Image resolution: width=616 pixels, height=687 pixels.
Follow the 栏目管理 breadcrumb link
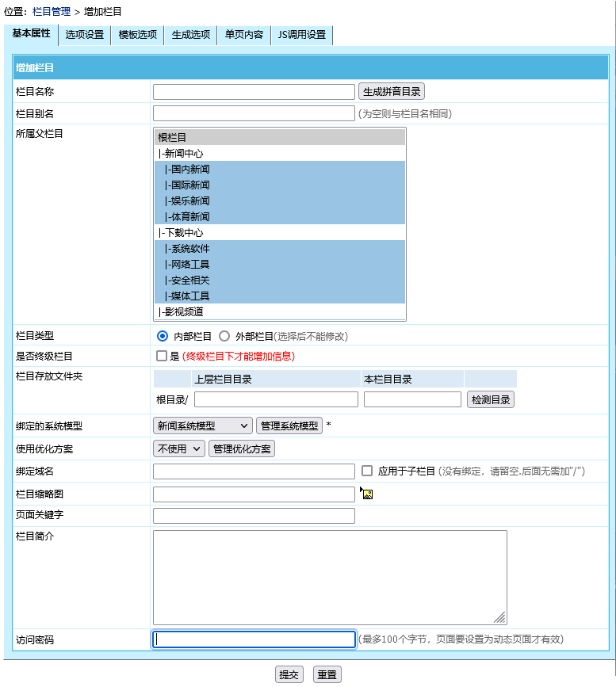(52, 12)
